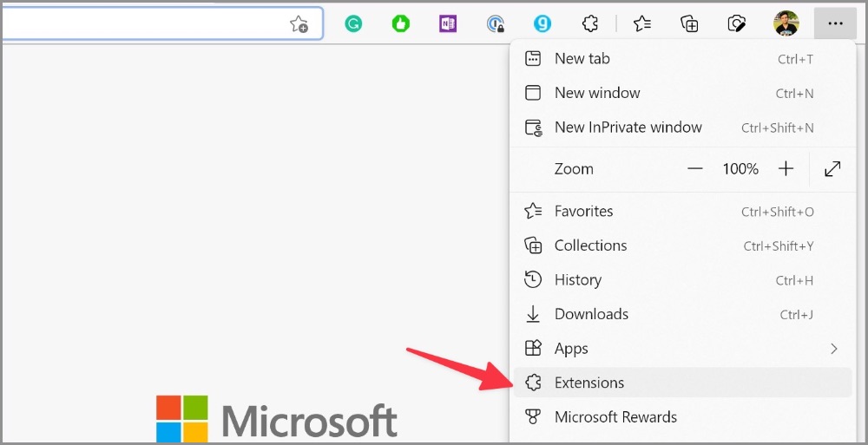Open Collections from the menu
The height and width of the screenshot is (445, 868).
[682, 245]
